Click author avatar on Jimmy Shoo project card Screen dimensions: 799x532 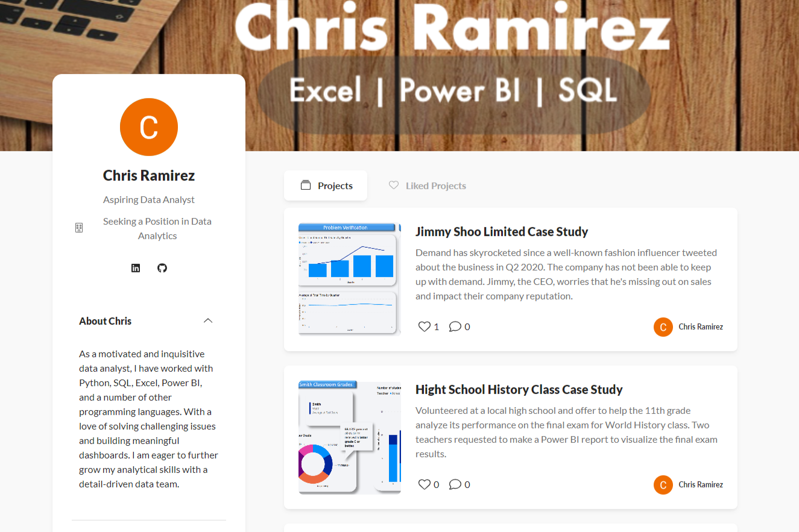pyautogui.click(x=663, y=327)
